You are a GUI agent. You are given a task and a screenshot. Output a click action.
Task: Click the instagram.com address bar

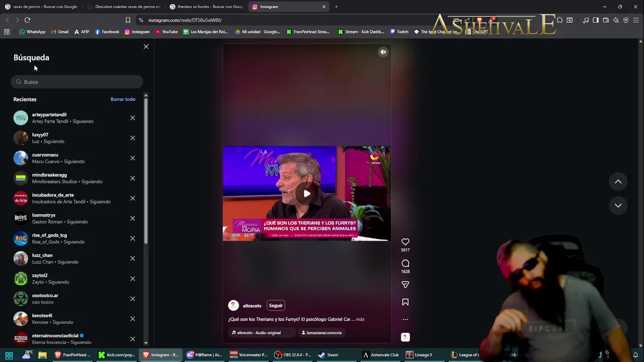[x=292, y=20]
